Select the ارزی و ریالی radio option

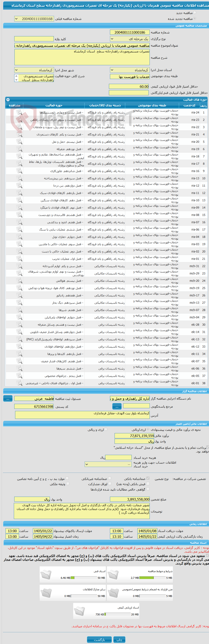(106, 429)
